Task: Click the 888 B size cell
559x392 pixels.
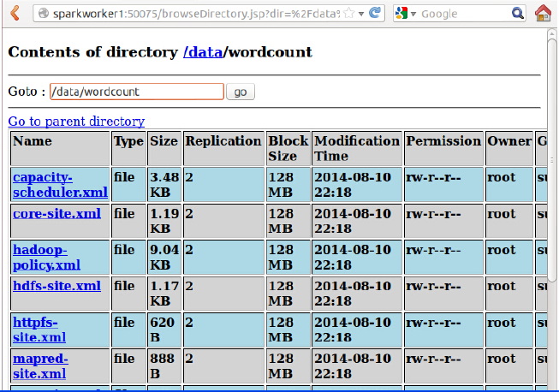Action: (164, 366)
